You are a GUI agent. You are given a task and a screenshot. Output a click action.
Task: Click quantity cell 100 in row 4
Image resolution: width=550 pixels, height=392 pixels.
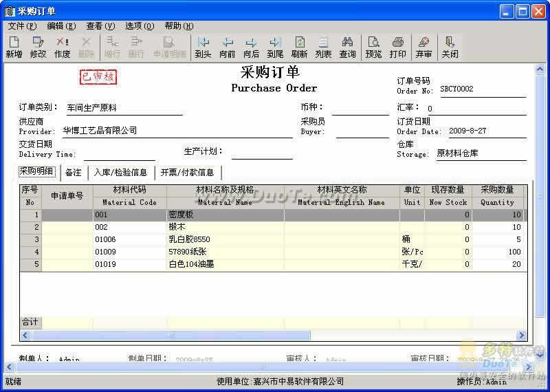497,252
